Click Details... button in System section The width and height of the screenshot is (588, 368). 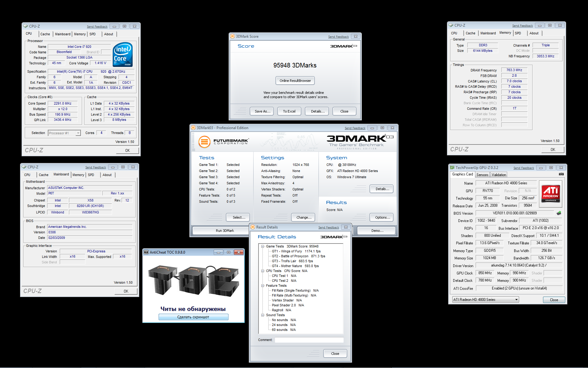point(382,189)
